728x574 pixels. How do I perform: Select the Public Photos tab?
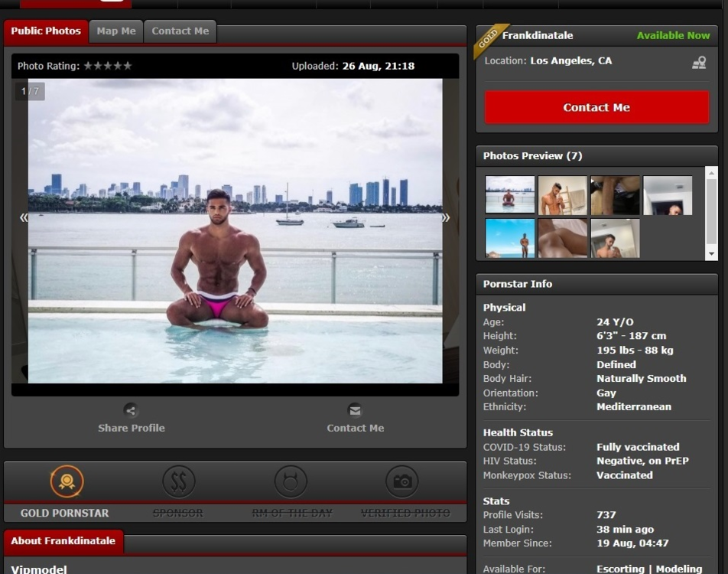coord(46,31)
